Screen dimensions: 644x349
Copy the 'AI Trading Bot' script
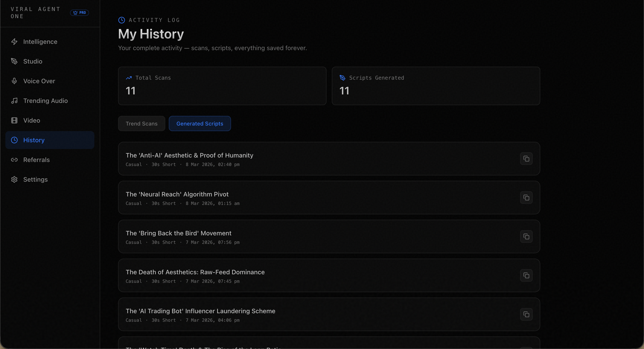[x=526, y=314]
